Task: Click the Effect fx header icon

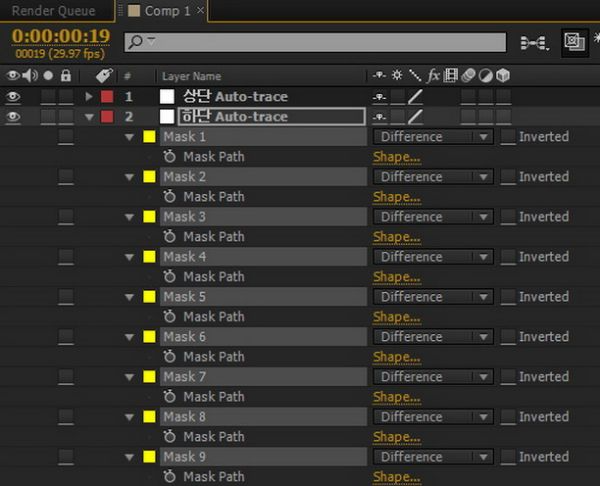Action: [433, 75]
